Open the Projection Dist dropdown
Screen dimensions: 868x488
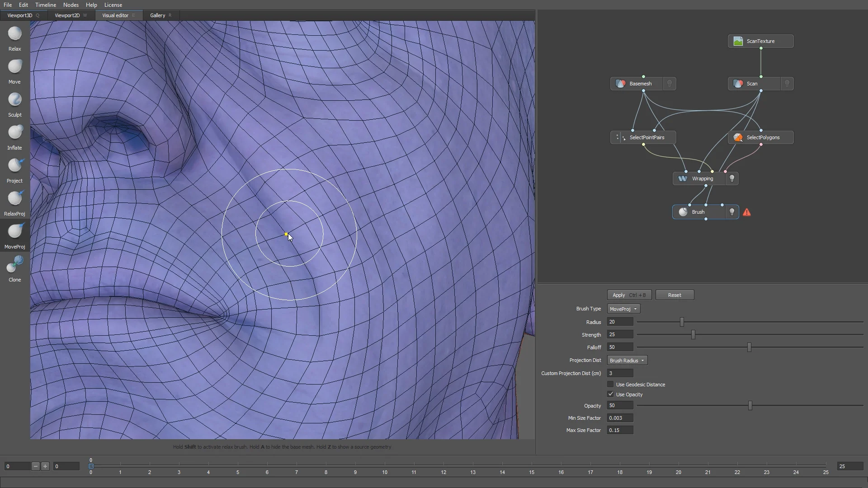point(627,360)
